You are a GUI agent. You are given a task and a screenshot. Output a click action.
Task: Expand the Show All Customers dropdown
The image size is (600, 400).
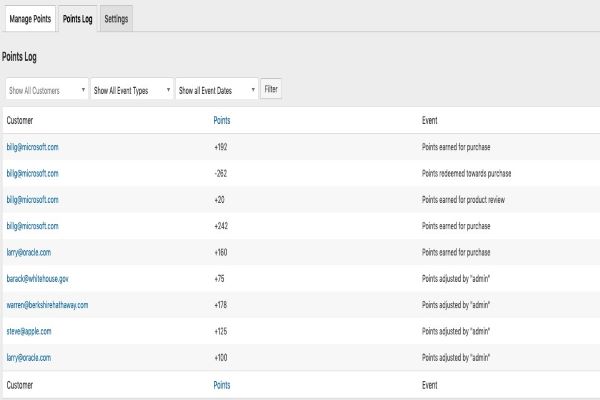pyautogui.click(x=46, y=90)
